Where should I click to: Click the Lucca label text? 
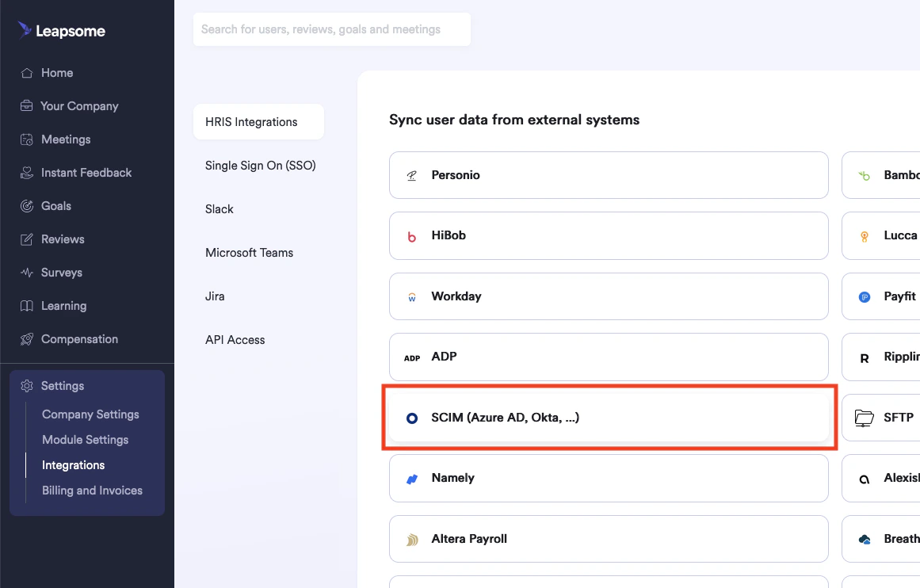coord(900,235)
